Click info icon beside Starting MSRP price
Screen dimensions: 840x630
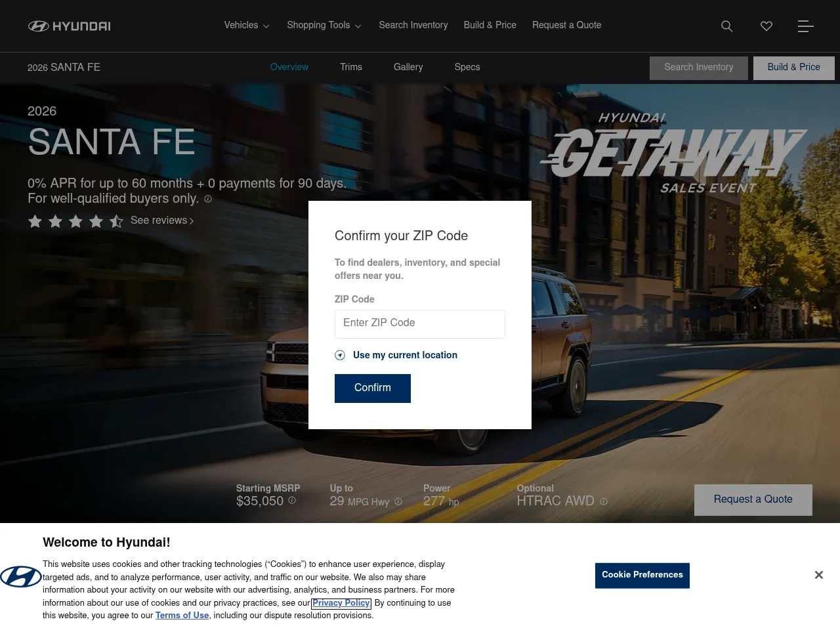click(x=292, y=500)
